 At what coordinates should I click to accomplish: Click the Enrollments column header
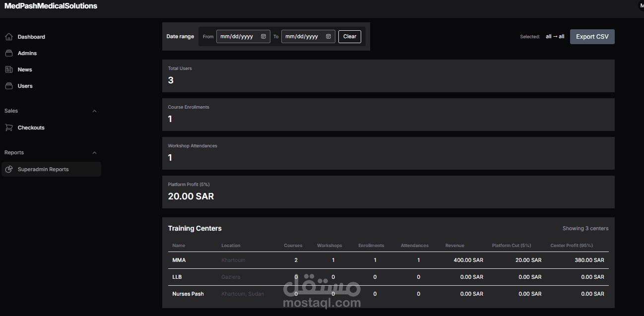pyautogui.click(x=371, y=246)
